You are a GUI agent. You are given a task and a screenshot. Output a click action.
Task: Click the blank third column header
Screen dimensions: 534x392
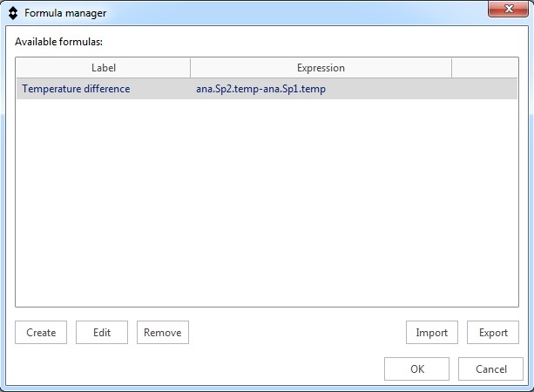[x=484, y=68]
